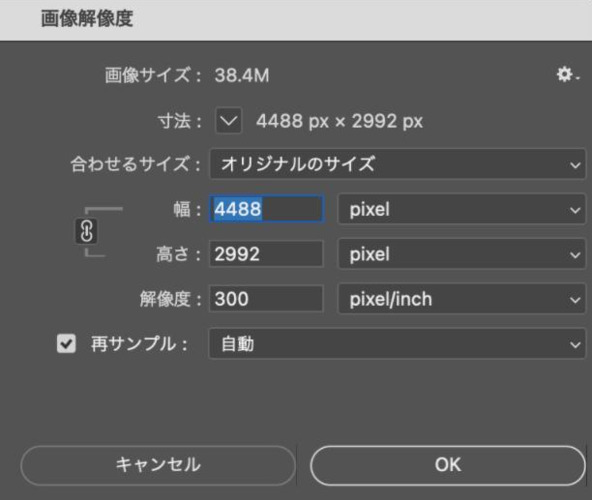
Task: Click the 高さ field showing 2992
Action: (x=266, y=254)
